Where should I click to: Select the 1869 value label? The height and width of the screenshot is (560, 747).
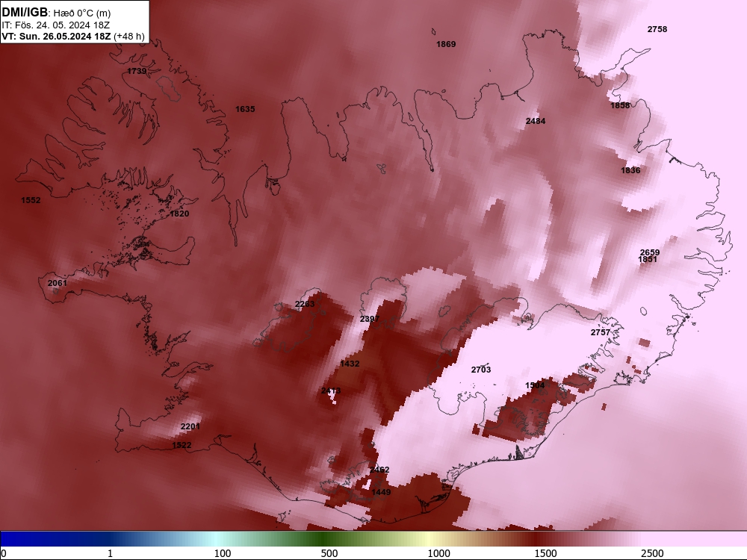446,44
